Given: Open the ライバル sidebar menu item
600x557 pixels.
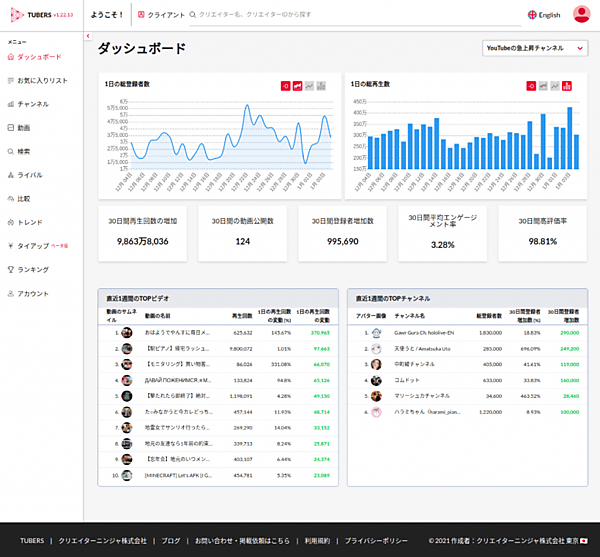Looking at the screenshot, I should pos(30,174).
